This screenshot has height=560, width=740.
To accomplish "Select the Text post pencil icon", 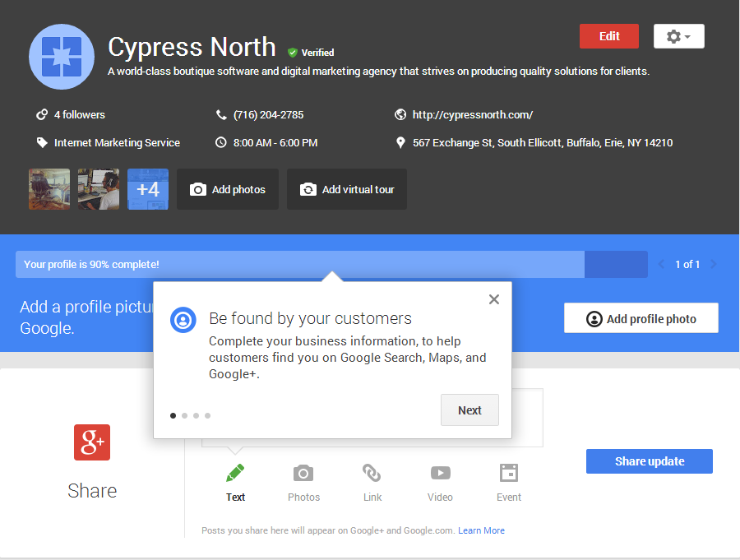I will (235, 473).
